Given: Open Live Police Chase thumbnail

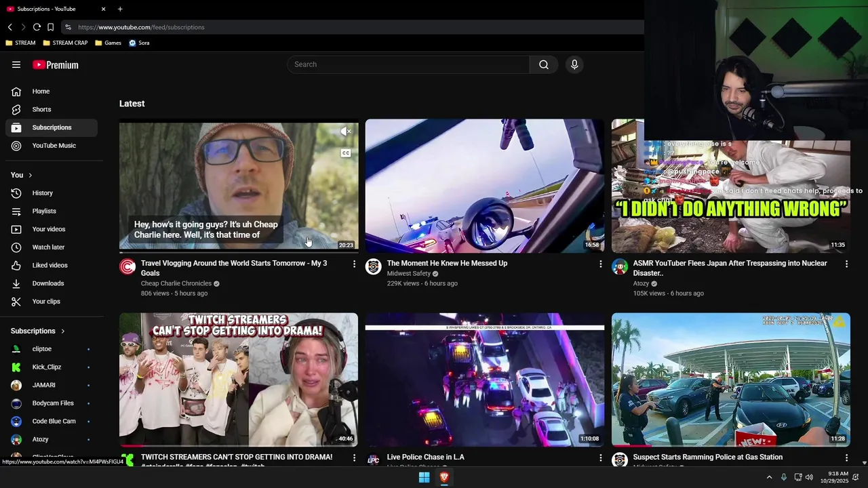Looking at the screenshot, I should tap(485, 380).
